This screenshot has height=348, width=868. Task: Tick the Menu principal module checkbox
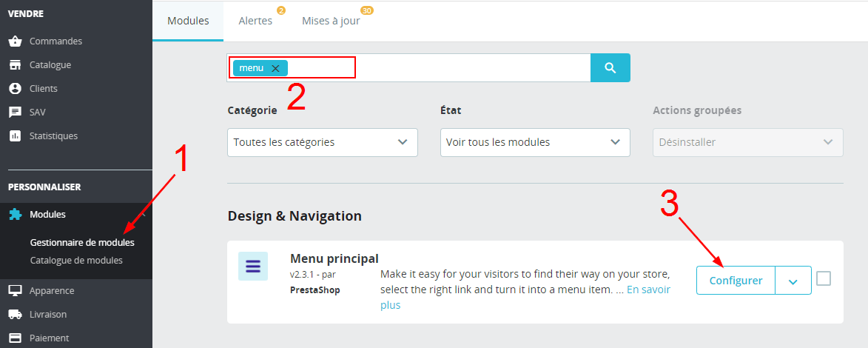(x=823, y=279)
